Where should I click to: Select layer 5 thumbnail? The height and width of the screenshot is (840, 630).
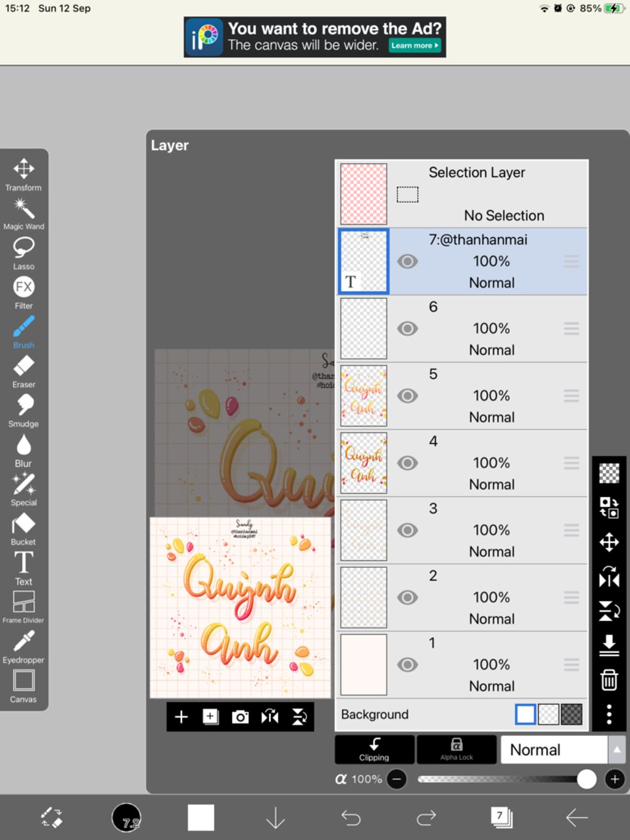pyautogui.click(x=364, y=396)
